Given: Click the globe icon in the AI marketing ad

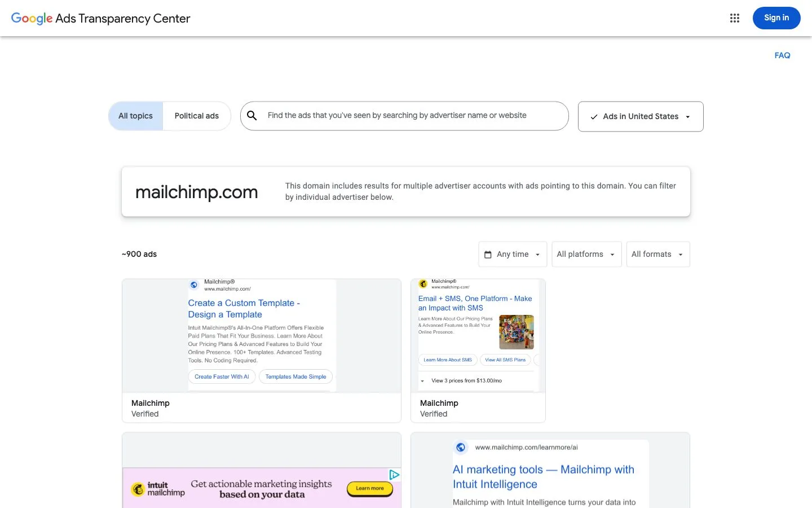Looking at the screenshot, I should click(x=461, y=448).
